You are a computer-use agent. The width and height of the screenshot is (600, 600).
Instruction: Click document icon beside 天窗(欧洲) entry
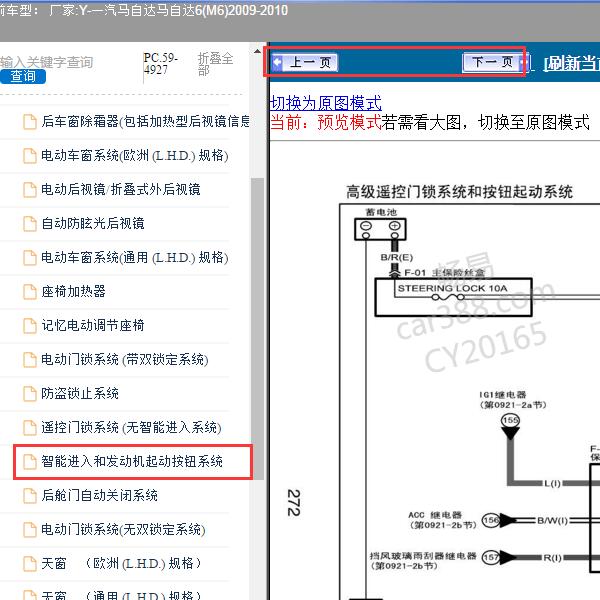pos(29,564)
